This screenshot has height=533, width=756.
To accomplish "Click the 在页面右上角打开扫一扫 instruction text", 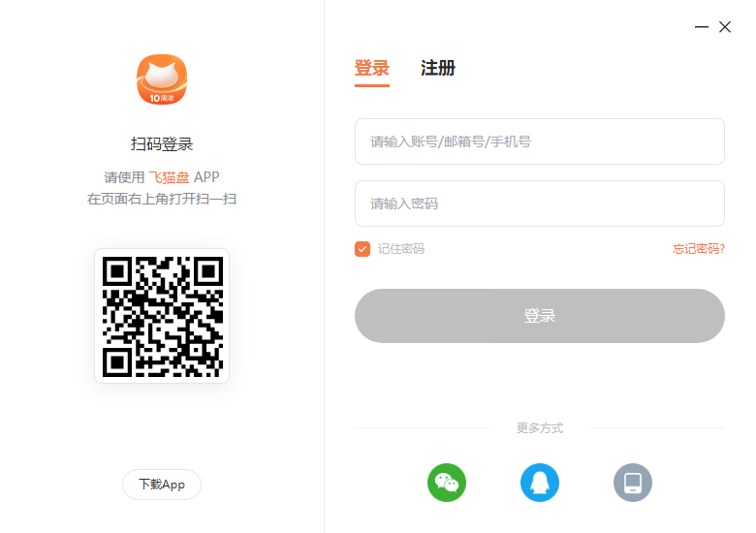I will point(162,199).
